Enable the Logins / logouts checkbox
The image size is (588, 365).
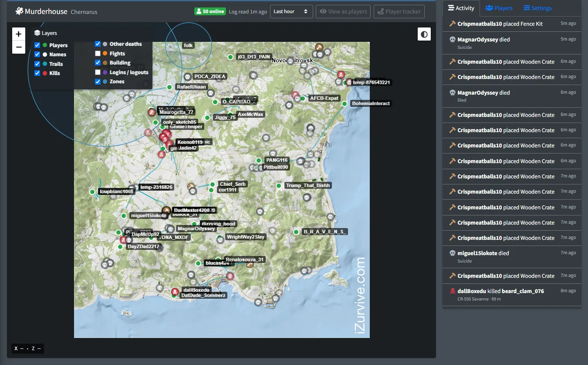click(x=98, y=72)
